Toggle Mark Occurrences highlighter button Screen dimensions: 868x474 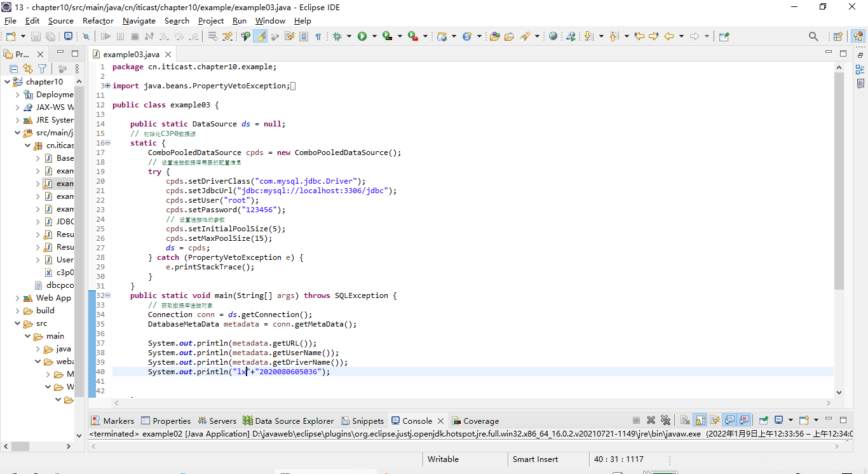(260, 36)
